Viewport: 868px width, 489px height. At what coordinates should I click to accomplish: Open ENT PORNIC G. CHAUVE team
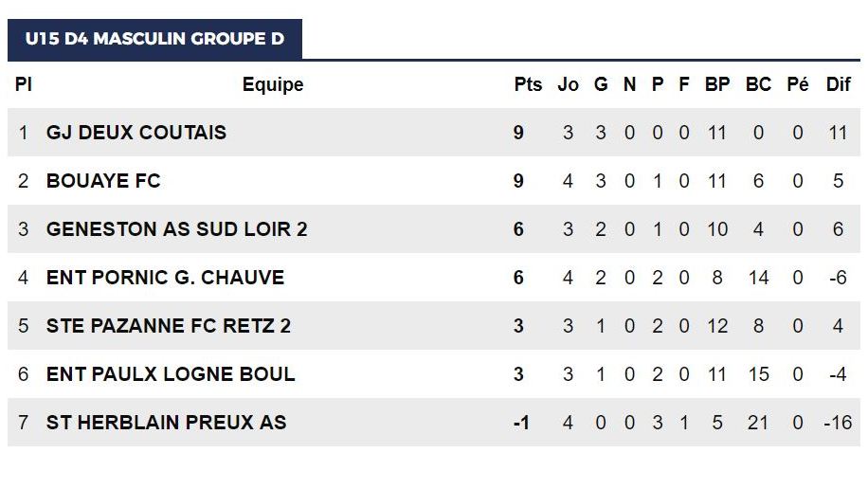[165, 278]
